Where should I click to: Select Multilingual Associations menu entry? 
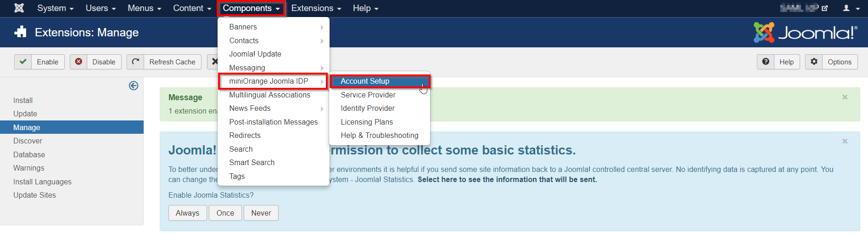(x=273, y=95)
